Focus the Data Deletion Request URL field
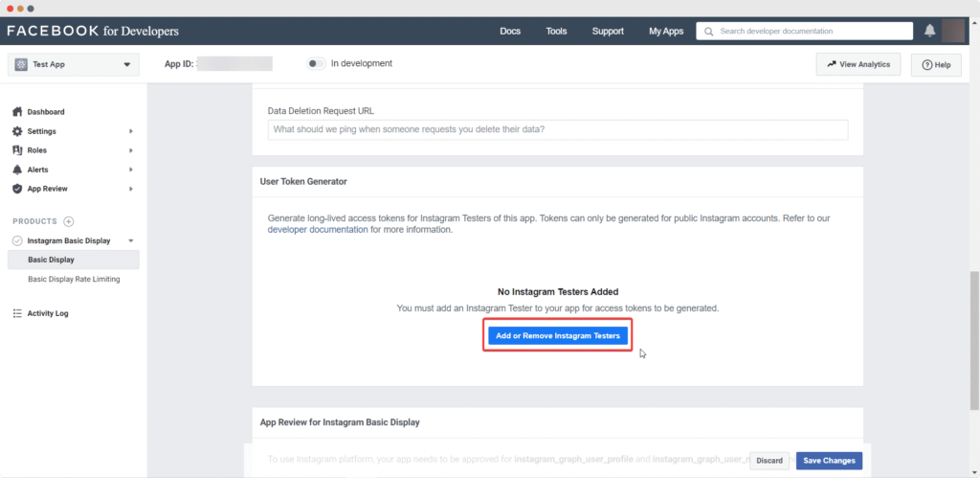The image size is (980, 478). (558, 129)
